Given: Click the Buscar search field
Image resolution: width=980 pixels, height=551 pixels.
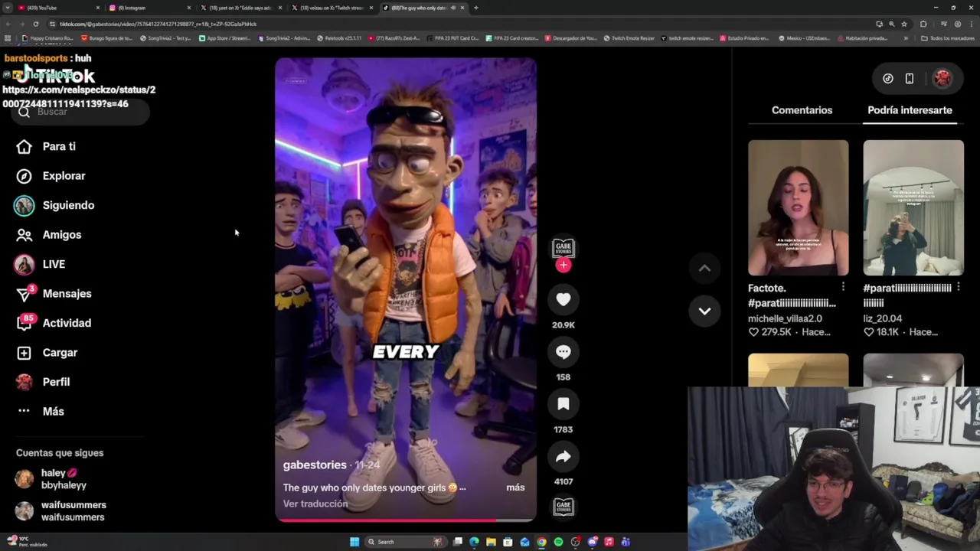Looking at the screenshot, I should point(80,112).
